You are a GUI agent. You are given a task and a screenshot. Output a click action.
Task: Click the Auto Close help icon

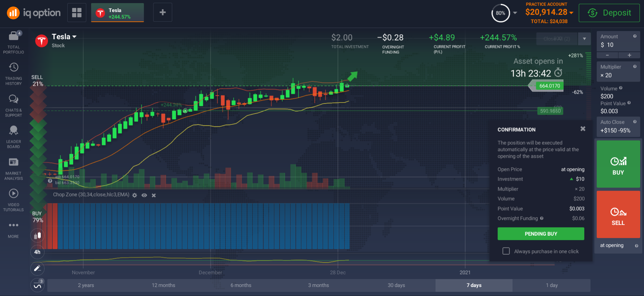coord(635,122)
